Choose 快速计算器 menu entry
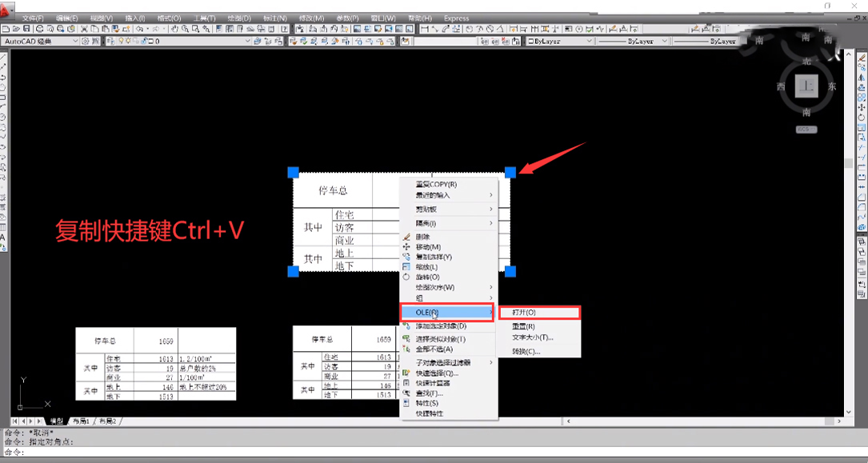This screenshot has height=463, width=868. pyautogui.click(x=449, y=383)
